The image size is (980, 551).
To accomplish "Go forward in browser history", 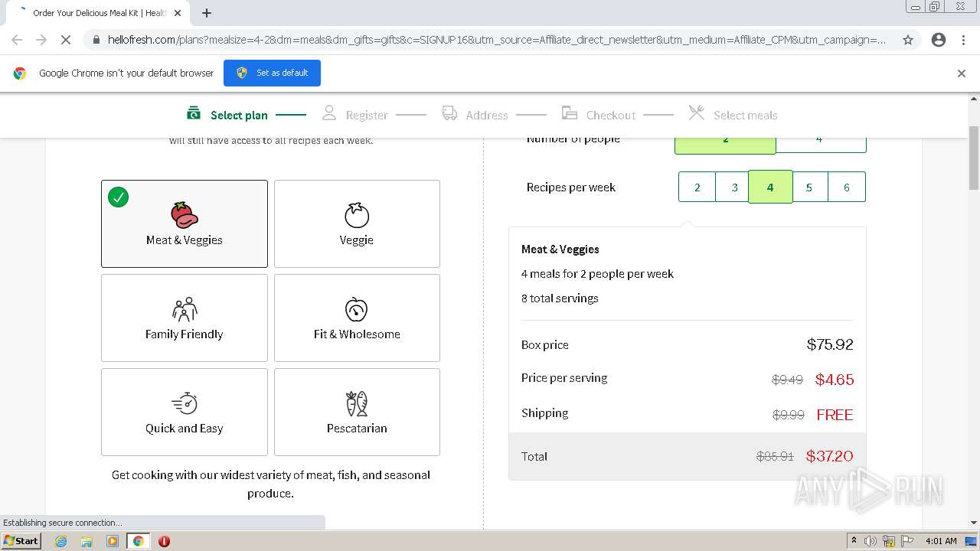I will pyautogui.click(x=41, y=40).
